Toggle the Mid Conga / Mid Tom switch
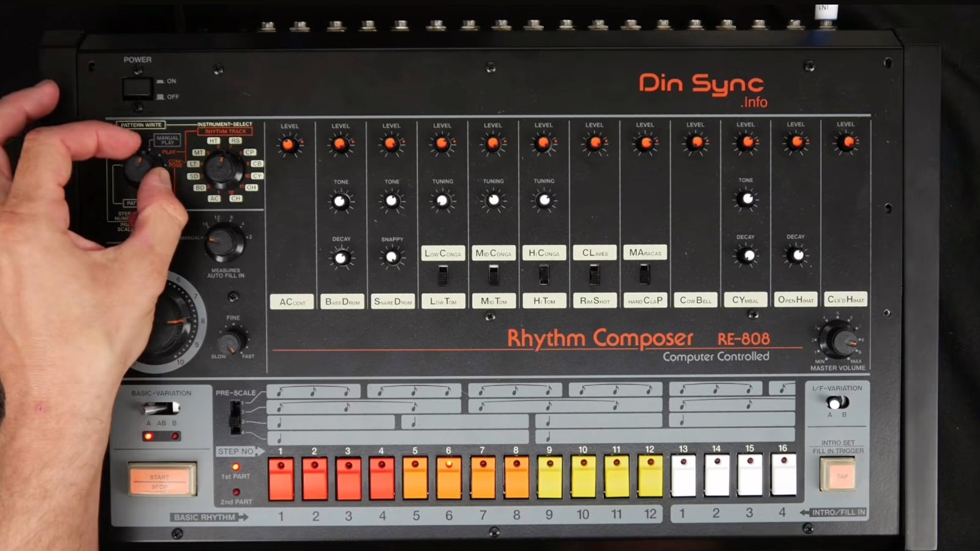Viewport: 980px width, 551px height. tap(494, 275)
